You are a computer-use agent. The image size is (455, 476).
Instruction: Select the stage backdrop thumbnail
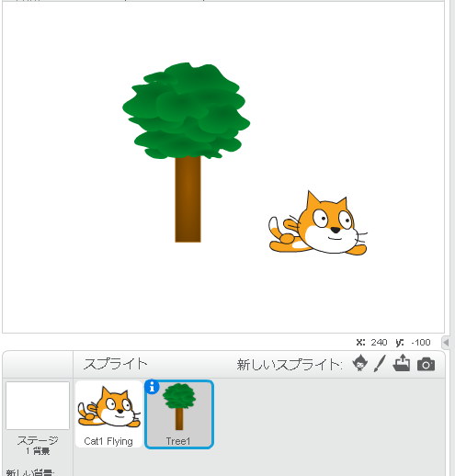click(x=38, y=405)
